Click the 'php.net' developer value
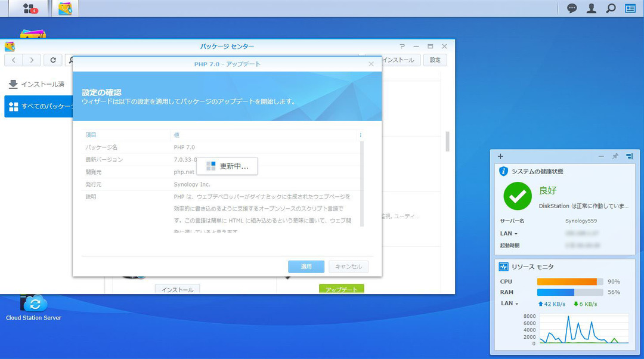Screen dimensions: 644x359 coord(184,172)
